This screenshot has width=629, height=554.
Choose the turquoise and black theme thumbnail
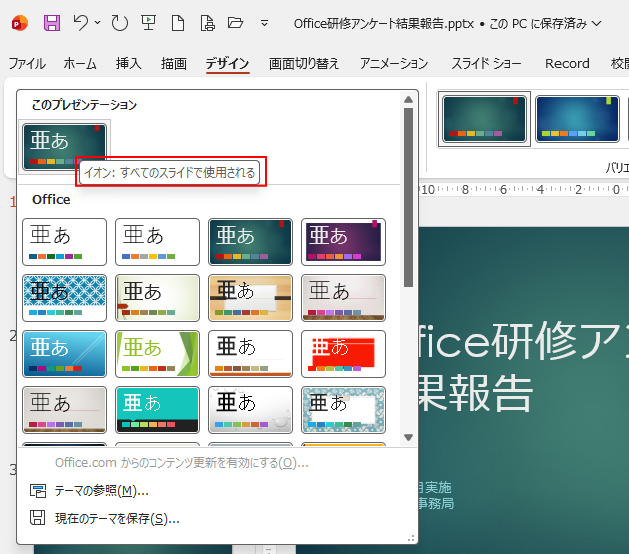[157, 410]
